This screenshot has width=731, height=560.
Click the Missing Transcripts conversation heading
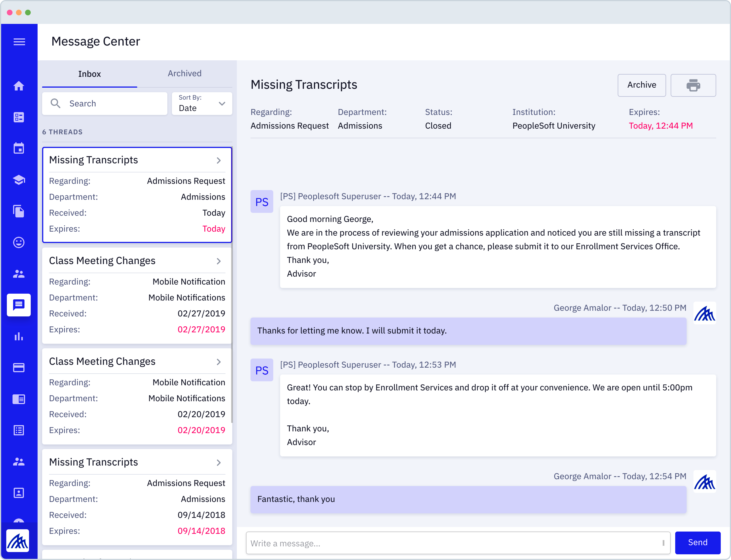(x=304, y=85)
